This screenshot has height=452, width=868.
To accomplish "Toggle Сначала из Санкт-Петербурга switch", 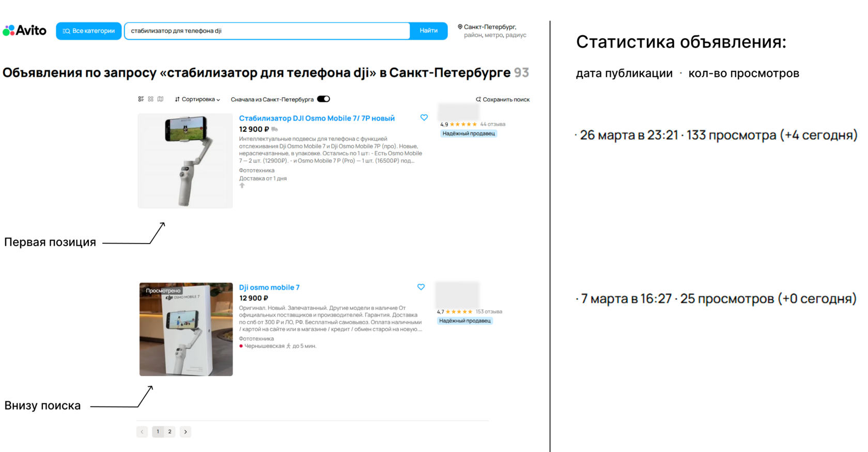I will [323, 99].
